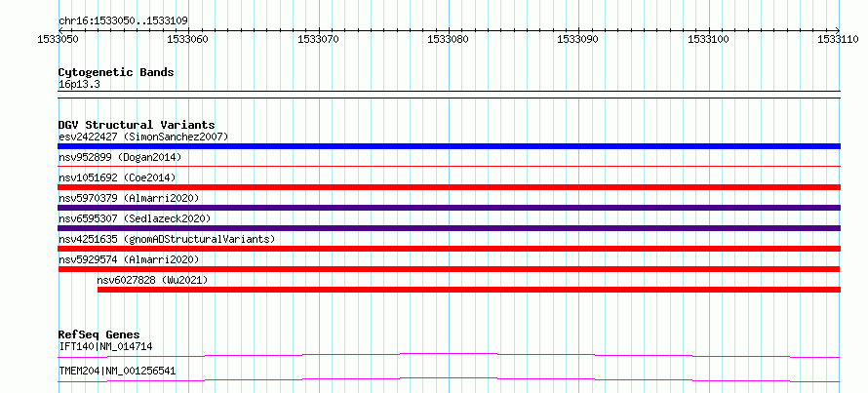
Task: Click the 16p13.3 band label
Action: tap(79, 85)
